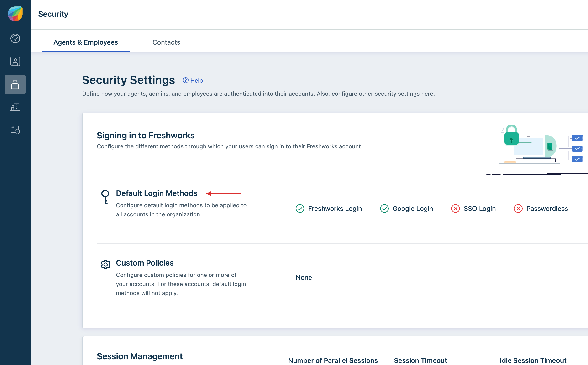Open the users profile icon in sidebar
This screenshot has height=365, width=588.
pos(15,61)
